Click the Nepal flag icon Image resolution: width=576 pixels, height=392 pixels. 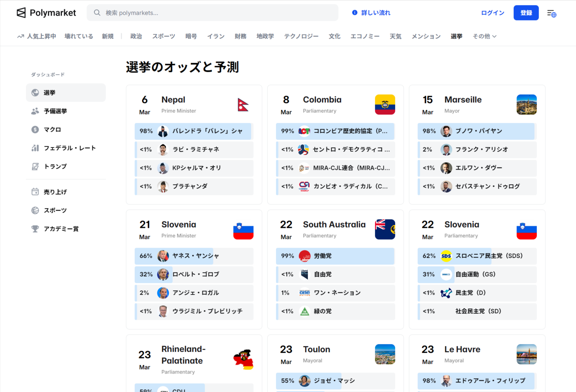coord(243,104)
